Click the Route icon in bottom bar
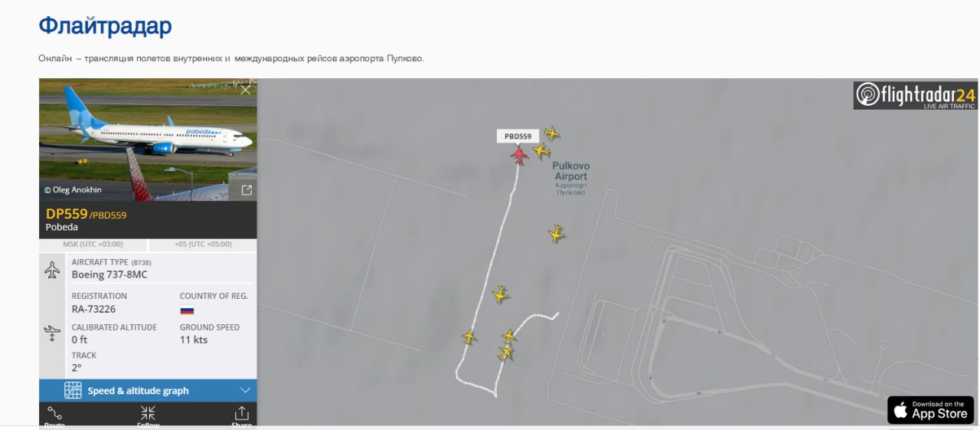Viewport: 980px width, 430px height. click(54, 415)
